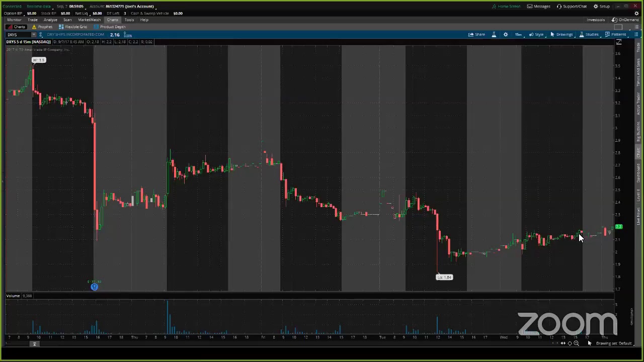
Task: Switch to the Analyze tab
Action: (50, 20)
